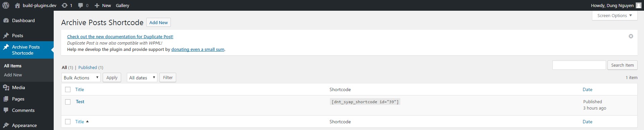The image size is (644, 130).
Task: Open comments bubble in admin bar
Action: click(81, 6)
